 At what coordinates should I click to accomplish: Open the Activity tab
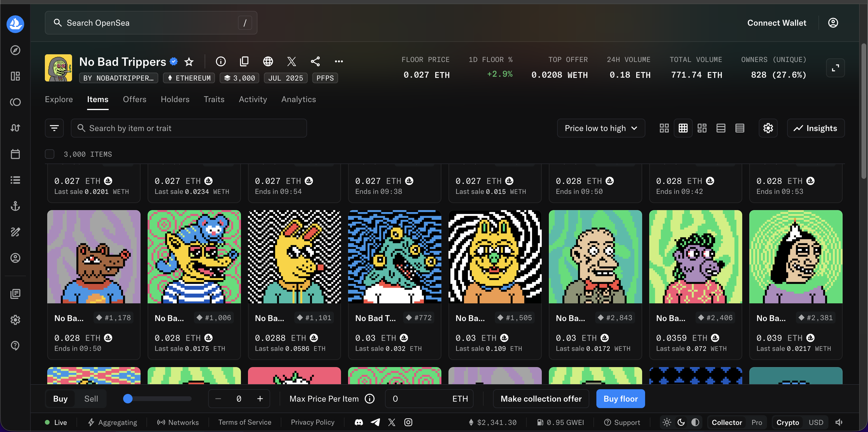pos(253,99)
